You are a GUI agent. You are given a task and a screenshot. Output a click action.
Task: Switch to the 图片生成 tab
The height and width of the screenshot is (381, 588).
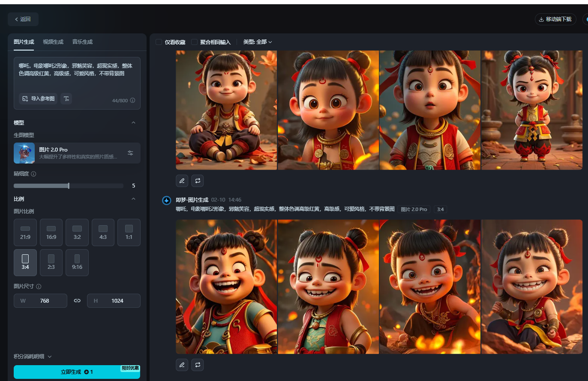click(x=24, y=42)
